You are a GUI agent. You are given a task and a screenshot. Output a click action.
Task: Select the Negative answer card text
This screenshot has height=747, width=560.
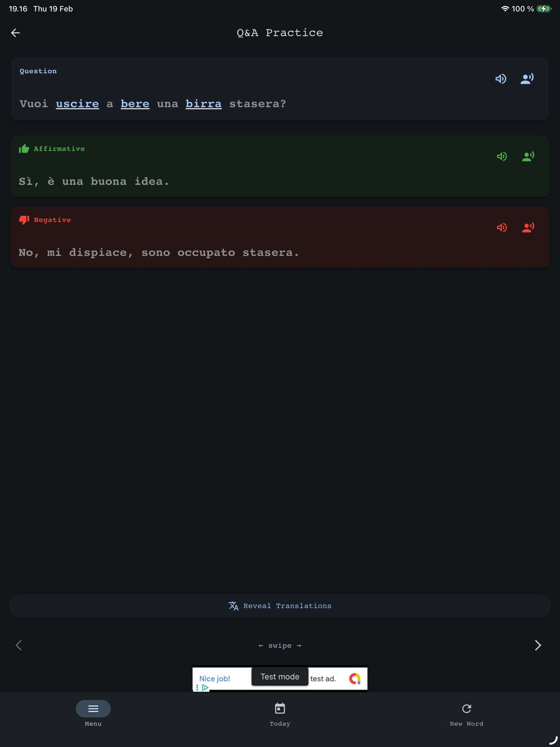tap(159, 253)
